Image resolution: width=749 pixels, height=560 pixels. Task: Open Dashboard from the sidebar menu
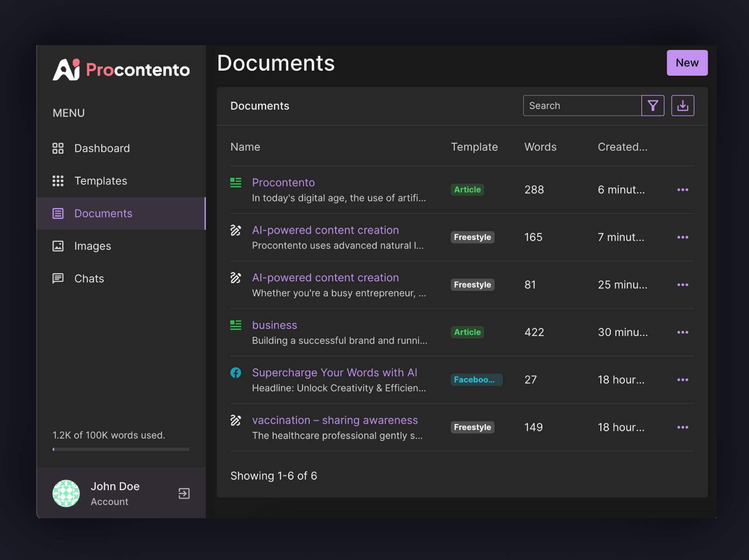pos(121,148)
